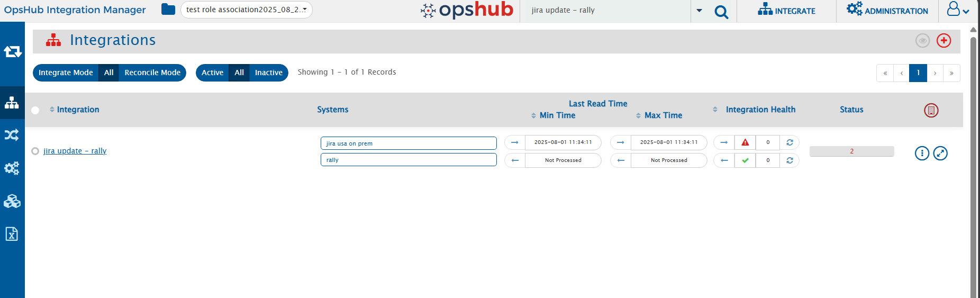980x298 pixels.
Task: Open the search field dropdown arrow
Action: point(699,11)
